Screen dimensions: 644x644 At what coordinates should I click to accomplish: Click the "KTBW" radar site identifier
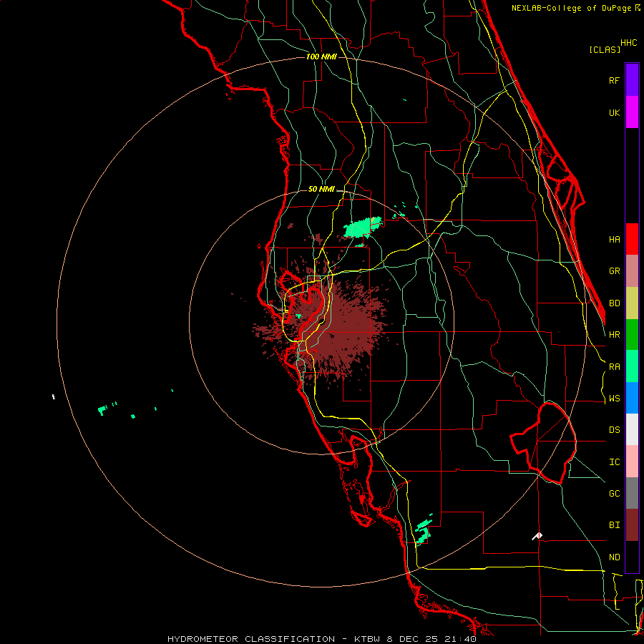pyautogui.click(x=367, y=639)
